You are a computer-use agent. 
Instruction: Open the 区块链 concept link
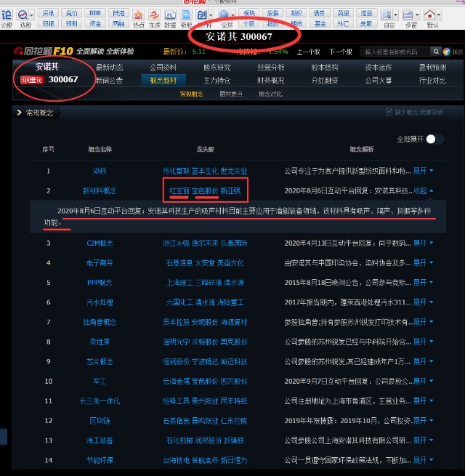click(x=100, y=421)
